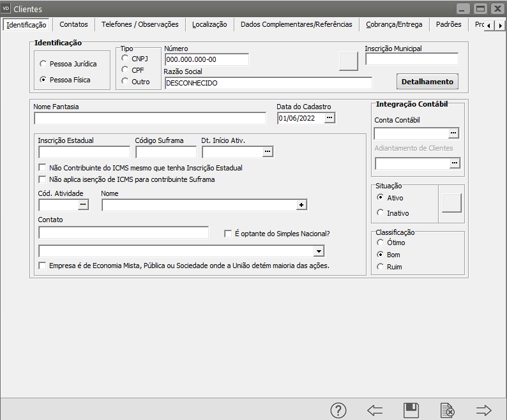The height and width of the screenshot is (420, 507).
Task: Save the client with the floppy disk icon
Action: point(411,410)
